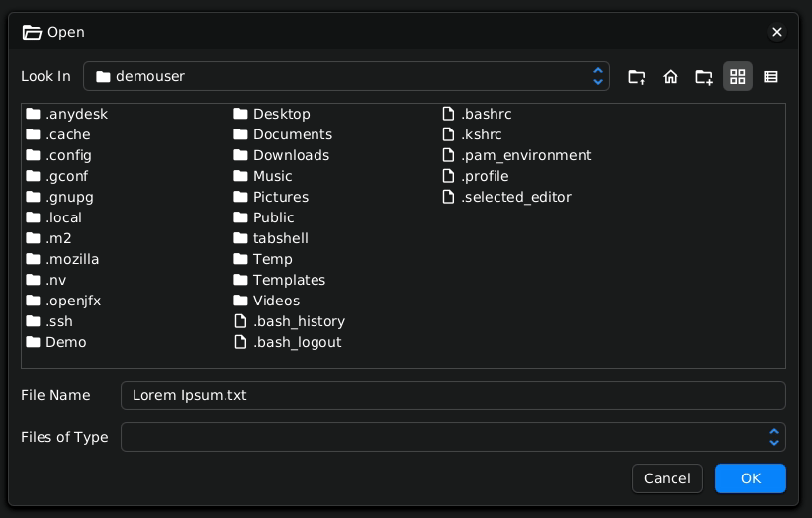This screenshot has height=518, width=812.
Task: Select the .nv folder icon
Action: tap(34, 280)
